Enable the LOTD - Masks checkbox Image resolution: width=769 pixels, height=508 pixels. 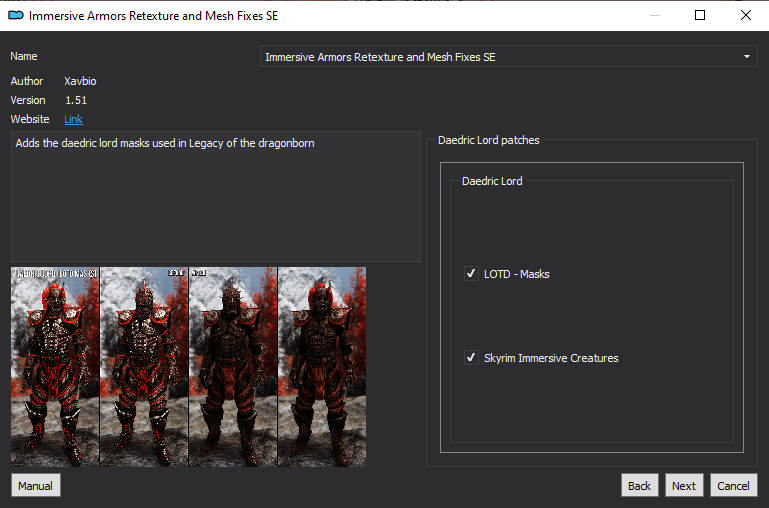(471, 274)
